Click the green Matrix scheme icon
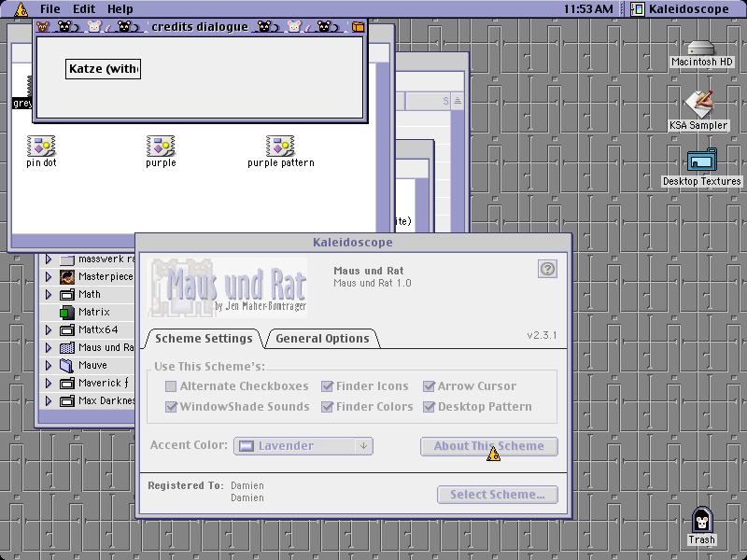The height and width of the screenshot is (560, 747). [67, 313]
